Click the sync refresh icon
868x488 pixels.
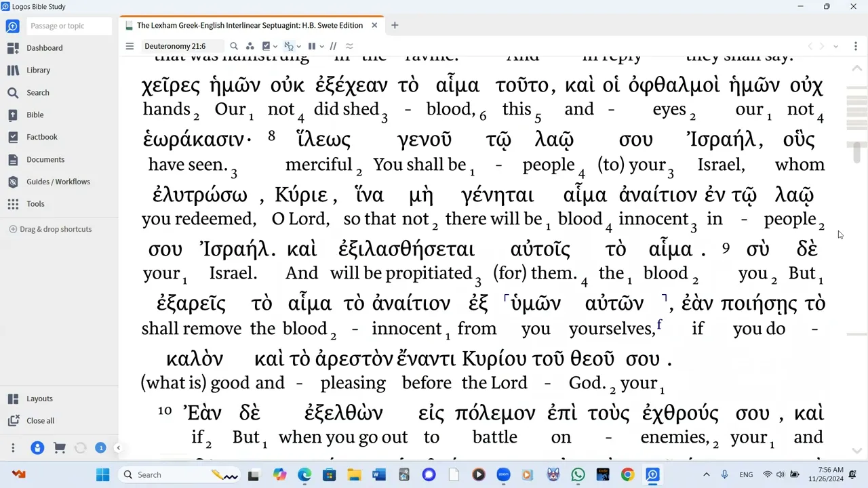tap(81, 448)
